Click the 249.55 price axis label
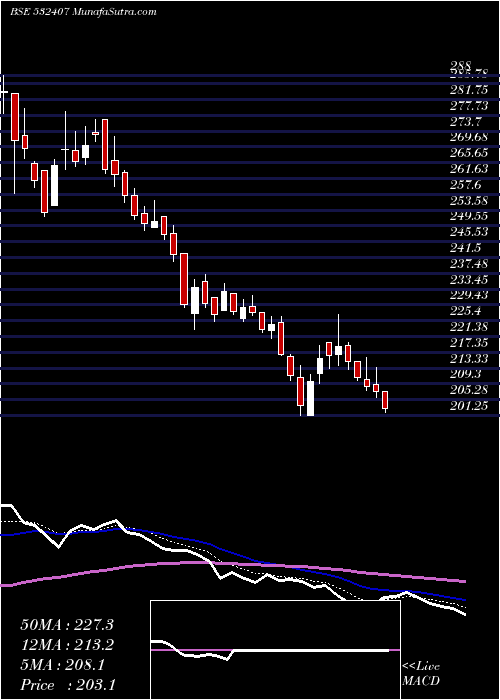The width and height of the screenshot is (500, 700). click(469, 216)
